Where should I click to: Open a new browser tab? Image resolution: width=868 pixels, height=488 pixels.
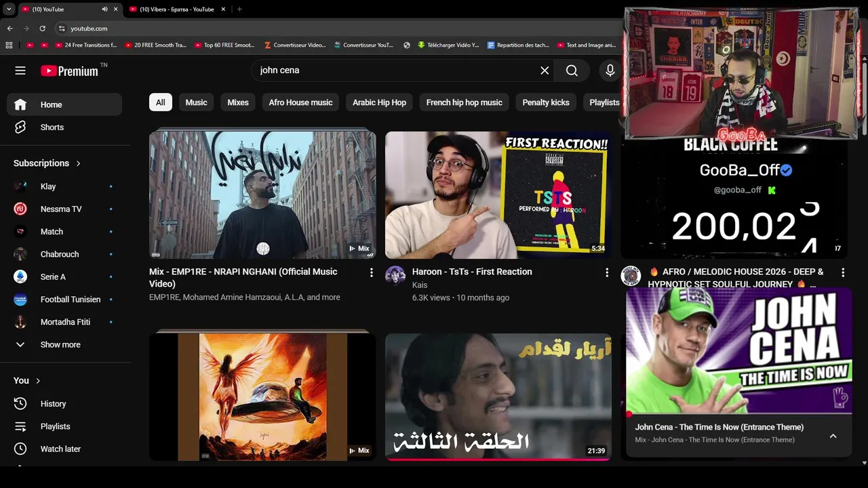pos(239,9)
